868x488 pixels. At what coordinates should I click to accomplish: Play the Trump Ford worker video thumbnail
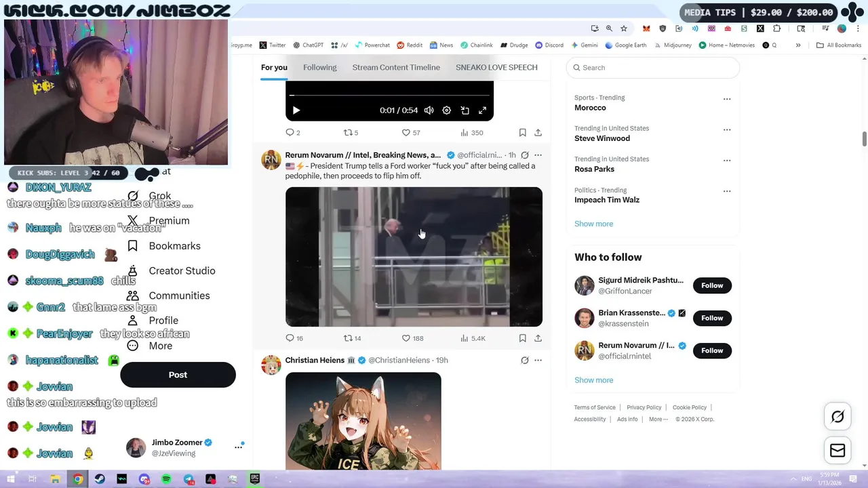pos(414,257)
